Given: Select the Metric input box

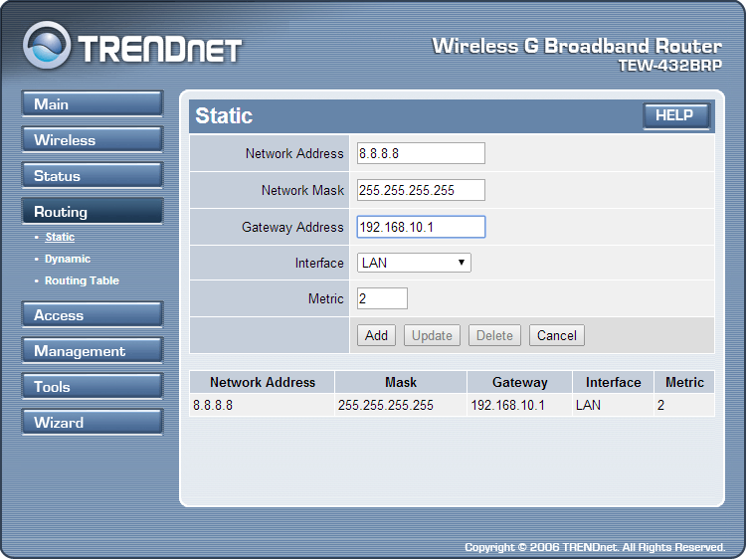Looking at the screenshot, I should [382, 298].
